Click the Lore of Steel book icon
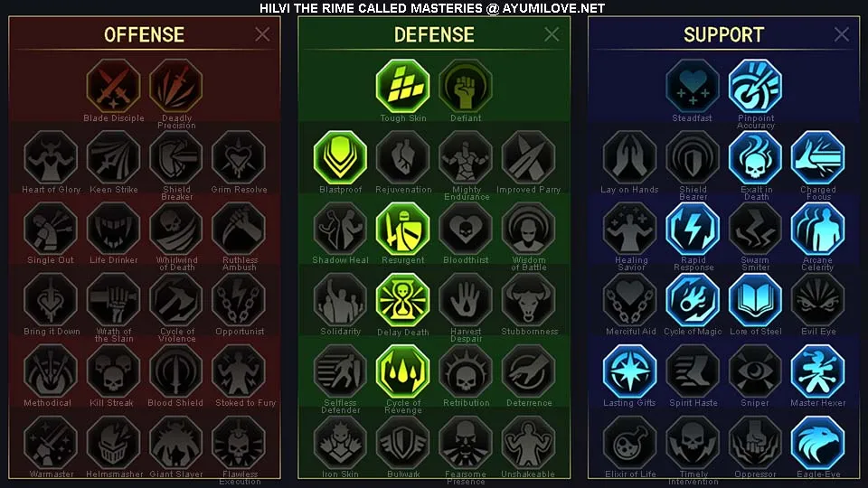 [755, 300]
